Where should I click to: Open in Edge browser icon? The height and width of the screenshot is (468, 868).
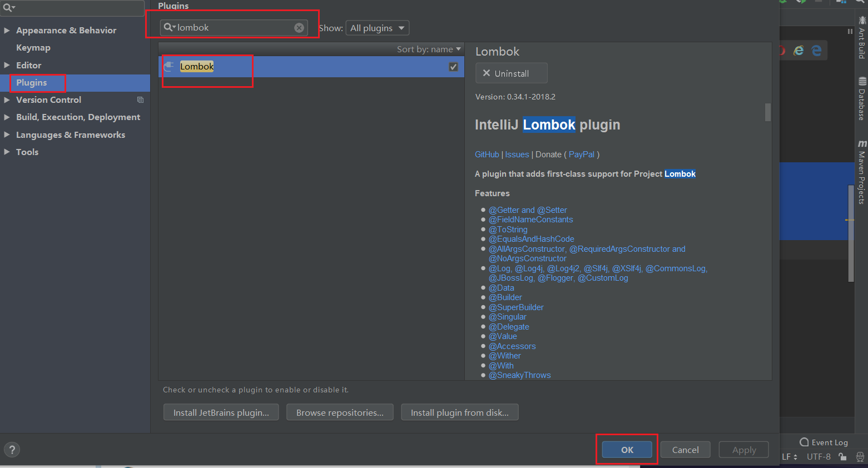pyautogui.click(x=816, y=51)
